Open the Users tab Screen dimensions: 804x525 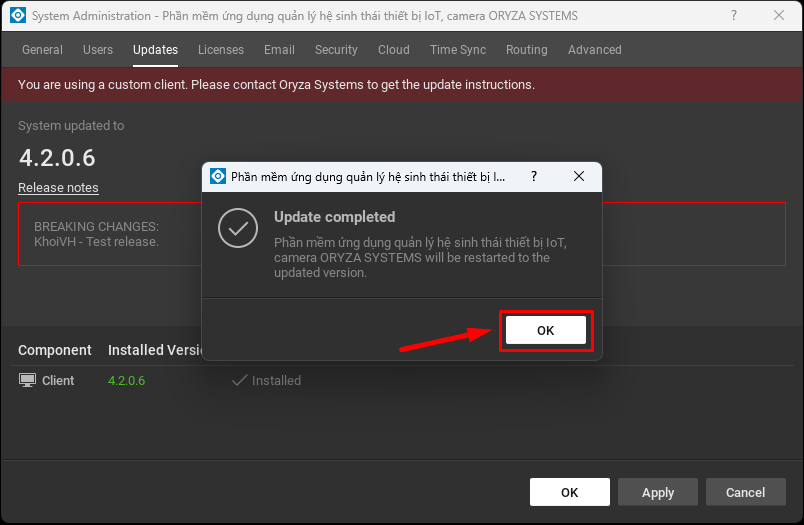tap(98, 50)
